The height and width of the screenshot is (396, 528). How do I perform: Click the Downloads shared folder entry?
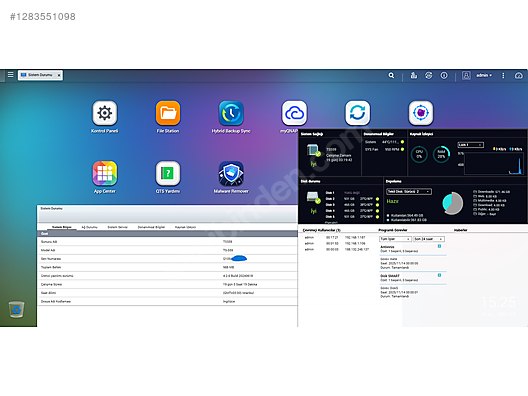(x=491, y=192)
